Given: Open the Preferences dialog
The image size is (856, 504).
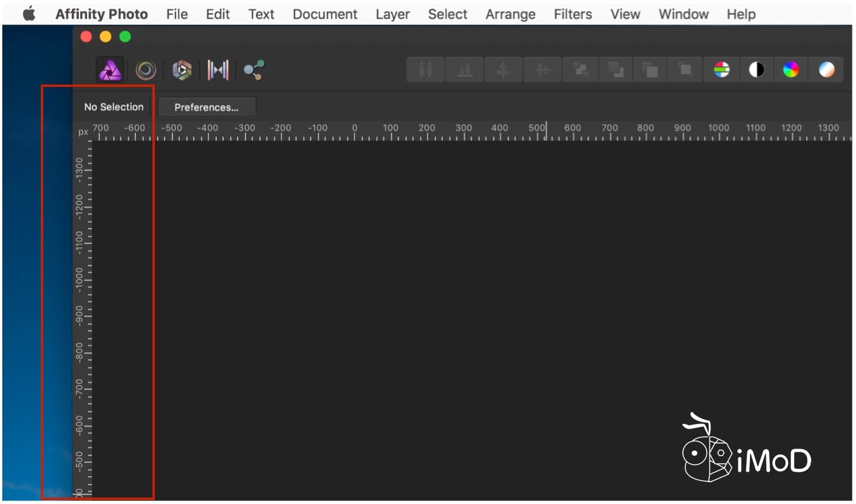Looking at the screenshot, I should point(207,107).
